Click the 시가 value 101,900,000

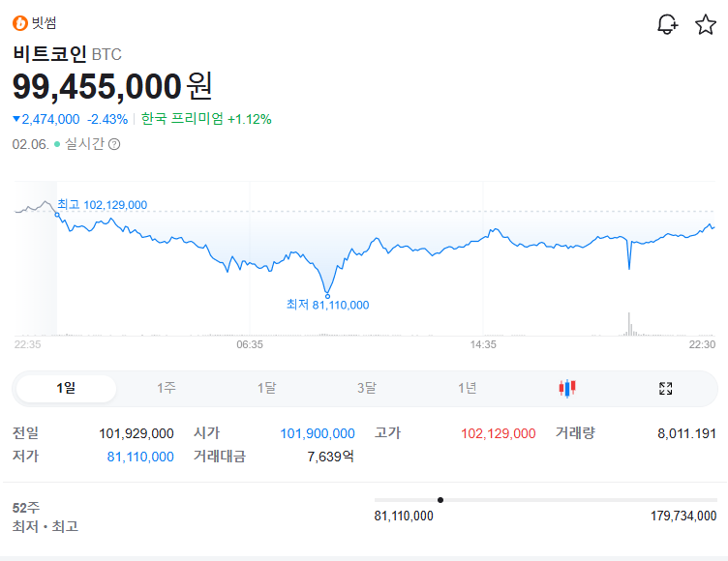(318, 433)
